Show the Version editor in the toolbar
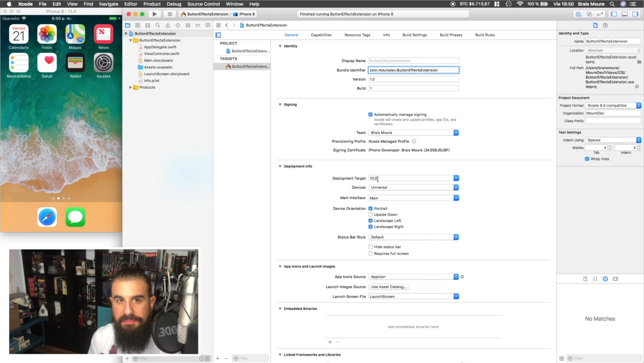 tap(600, 14)
